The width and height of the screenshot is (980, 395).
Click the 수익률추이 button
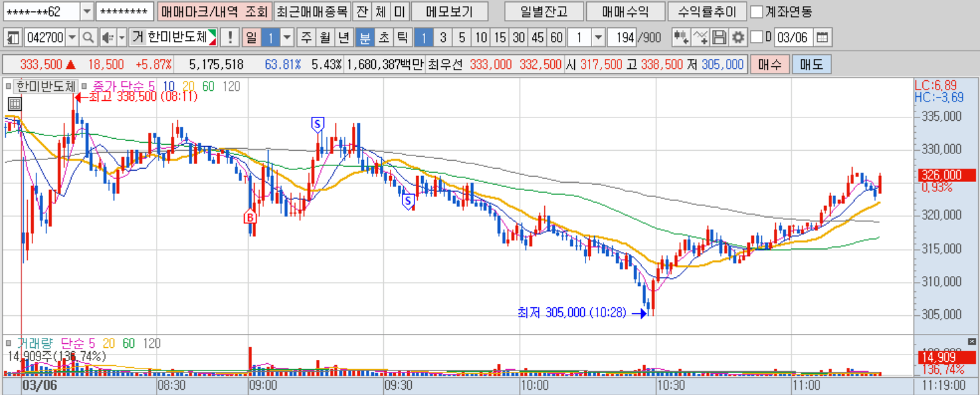707,11
